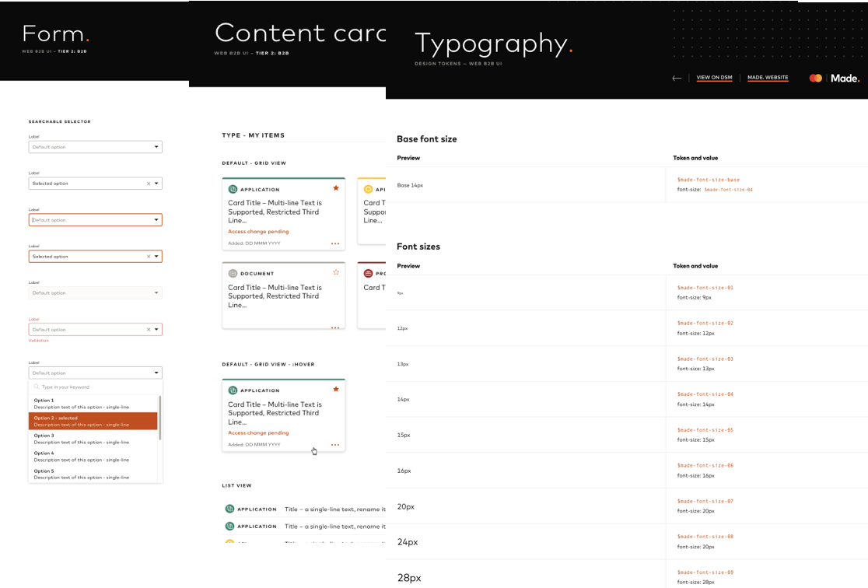The image size is (868, 588).
Task: Click the $made-font-size-08 token
Action: click(x=705, y=537)
